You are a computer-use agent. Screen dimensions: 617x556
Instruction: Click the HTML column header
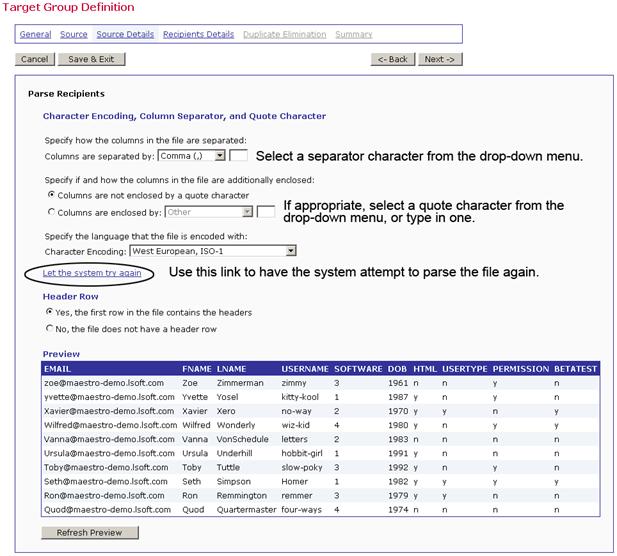425,369
